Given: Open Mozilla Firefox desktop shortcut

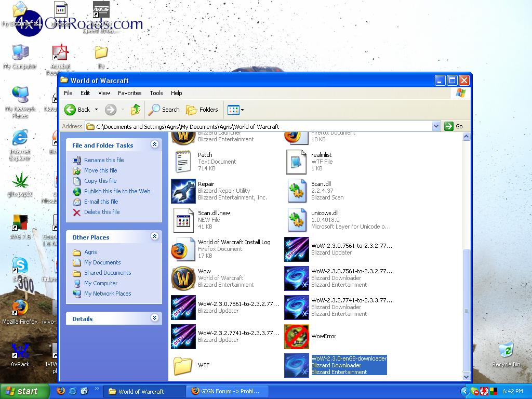Looking at the screenshot, I should click(x=20, y=308).
